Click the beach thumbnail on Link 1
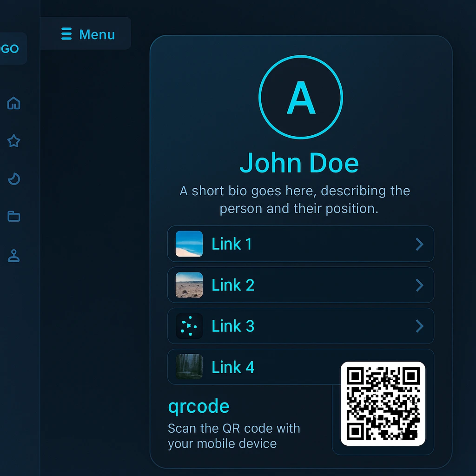476x476 pixels. tap(189, 244)
